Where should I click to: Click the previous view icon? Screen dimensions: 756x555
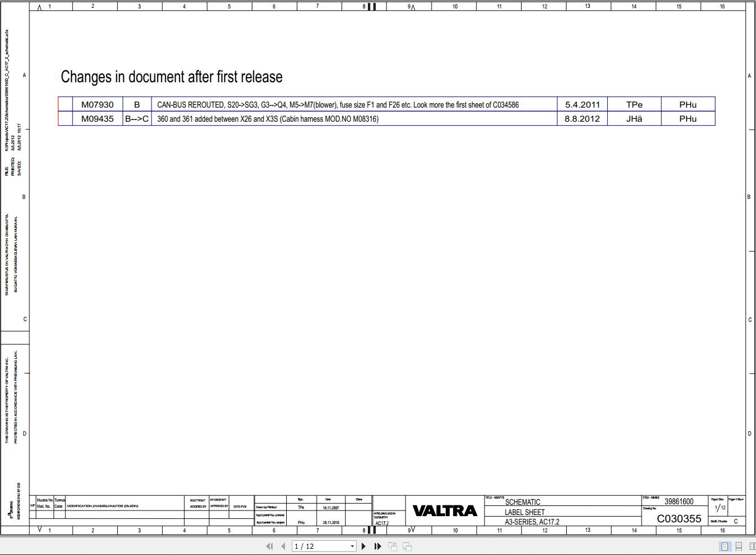point(393,546)
